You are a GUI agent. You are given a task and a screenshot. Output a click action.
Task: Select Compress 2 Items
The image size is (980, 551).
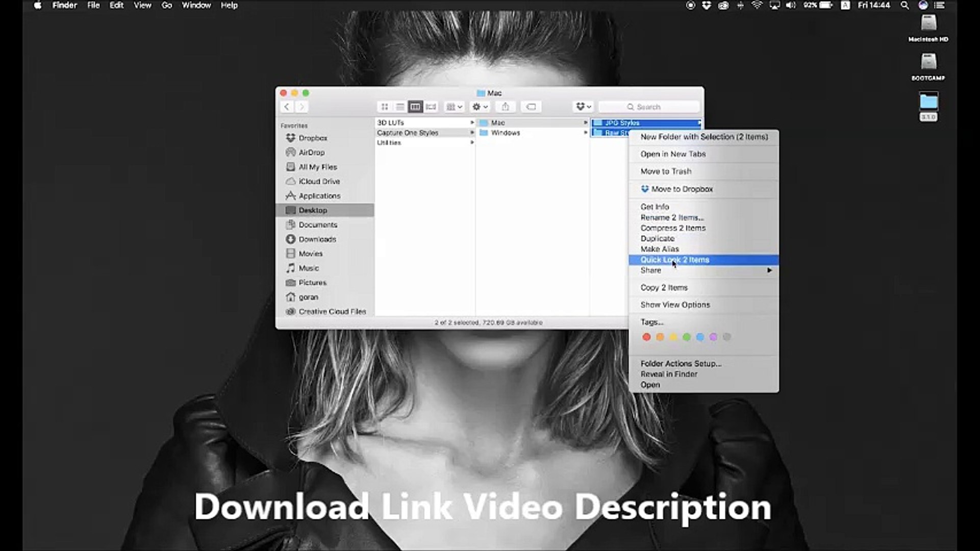(673, 228)
